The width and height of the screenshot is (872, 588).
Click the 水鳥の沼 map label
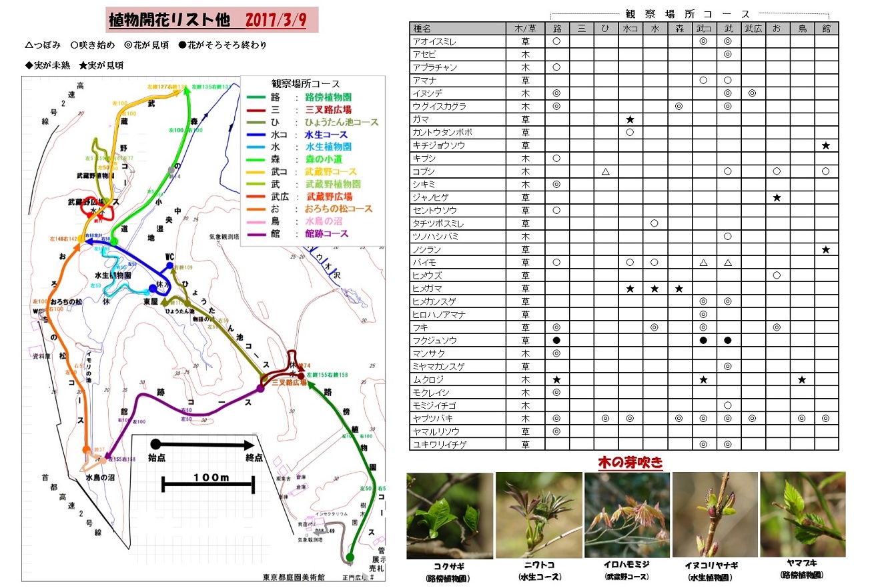(101, 477)
